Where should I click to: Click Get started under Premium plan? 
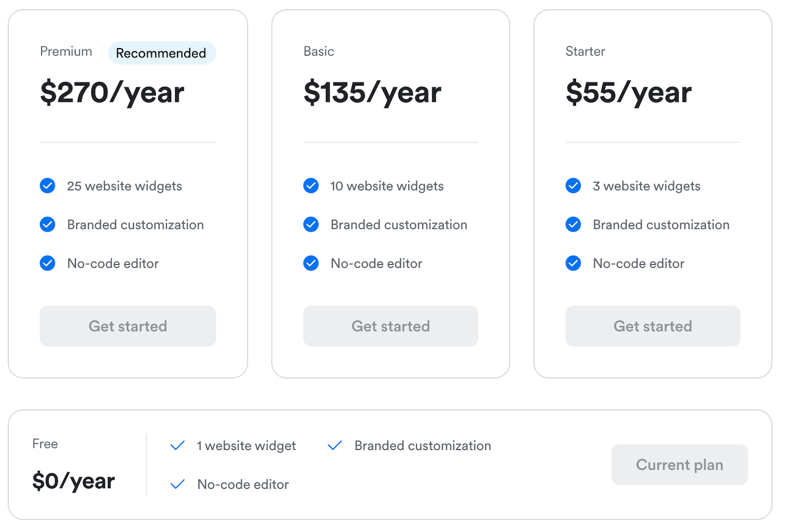coord(128,326)
